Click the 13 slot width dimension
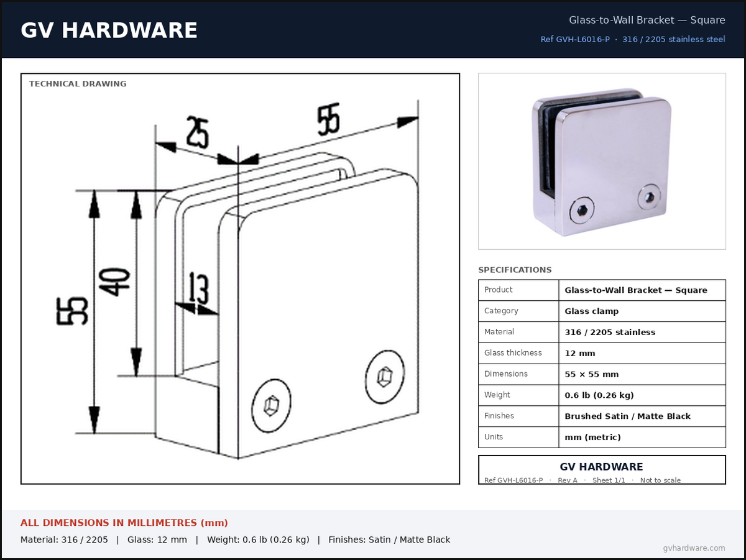Image resolution: width=746 pixels, height=560 pixels. tap(198, 288)
